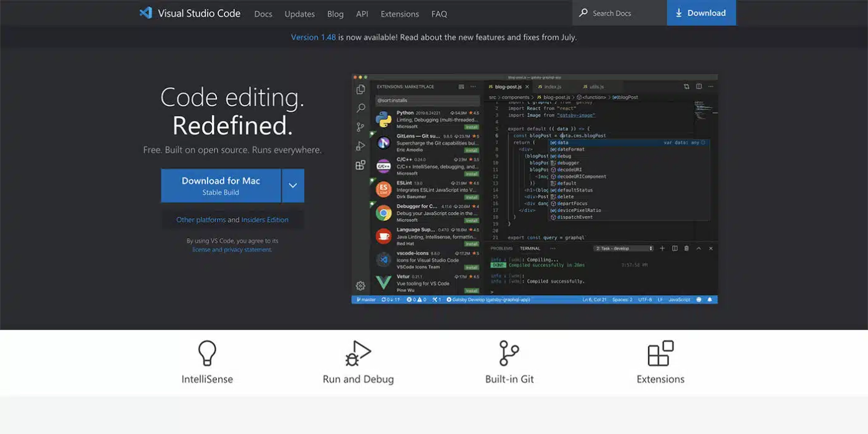Switch to the index.js editor tab
868x434 pixels.
pos(549,87)
